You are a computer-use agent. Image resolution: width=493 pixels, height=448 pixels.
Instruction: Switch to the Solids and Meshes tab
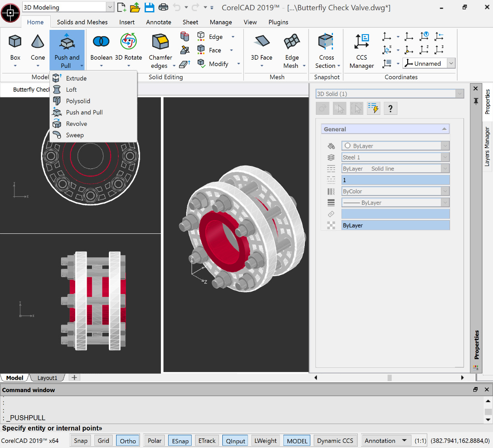click(82, 22)
